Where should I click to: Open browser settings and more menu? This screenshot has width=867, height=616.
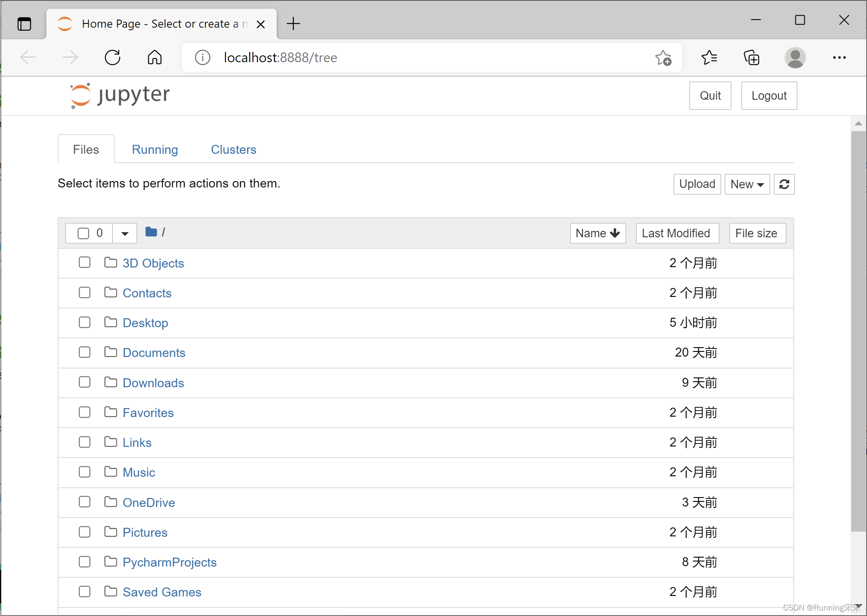coord(839,58)
